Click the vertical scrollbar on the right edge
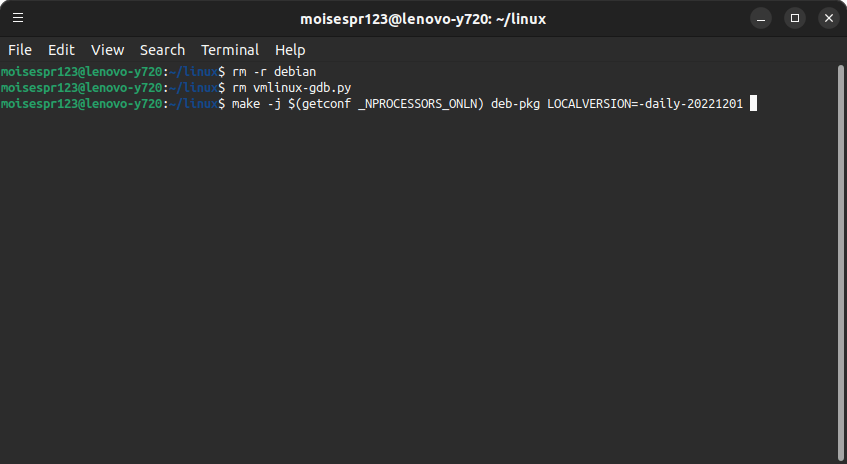 (x=841, y=263)
